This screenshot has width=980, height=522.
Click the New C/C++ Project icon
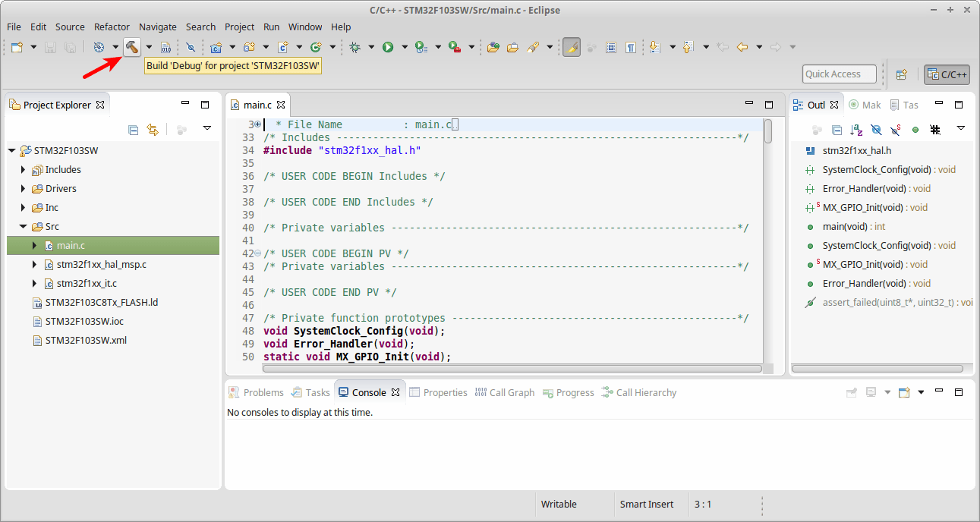216,47
